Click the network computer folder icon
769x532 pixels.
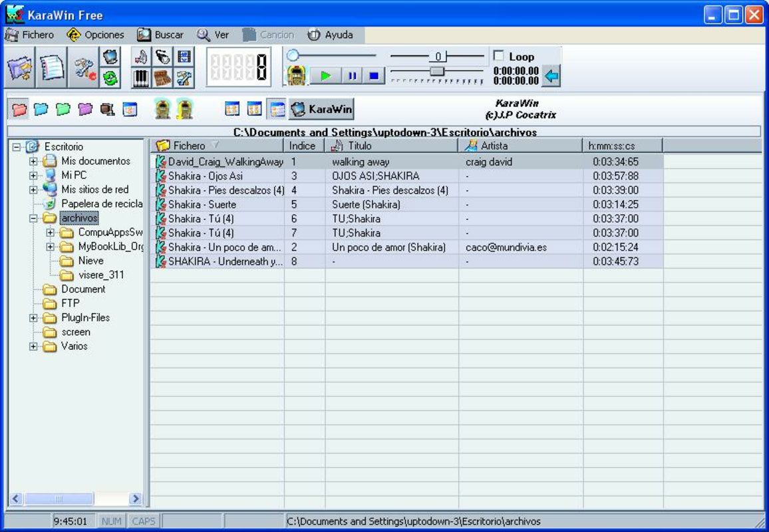(107, 109)
